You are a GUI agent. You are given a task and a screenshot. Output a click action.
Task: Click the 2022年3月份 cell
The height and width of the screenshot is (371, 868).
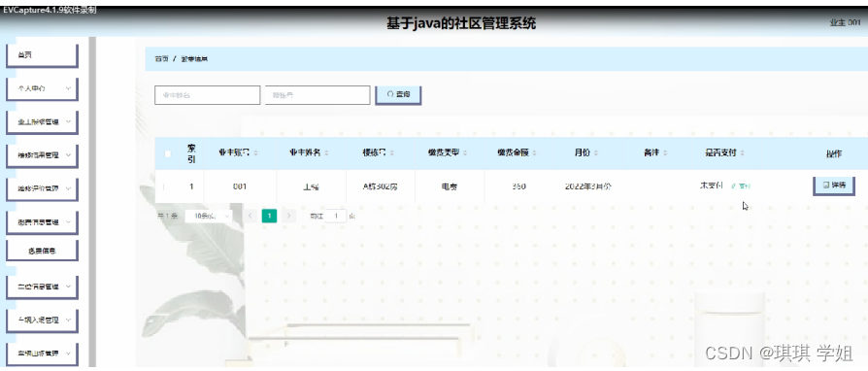(588, 186)
